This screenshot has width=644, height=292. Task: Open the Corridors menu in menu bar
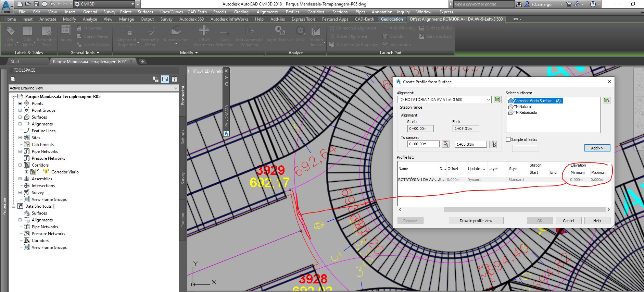(x=315, y=12)
